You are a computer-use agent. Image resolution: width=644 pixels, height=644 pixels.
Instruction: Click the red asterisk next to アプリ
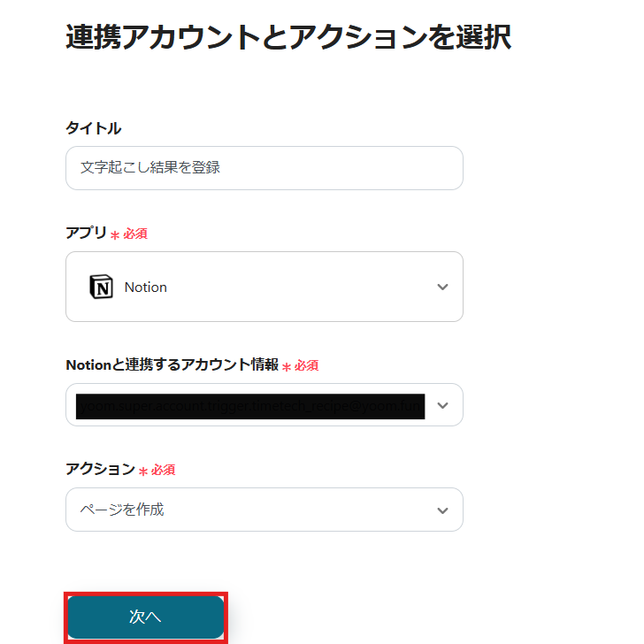[115, 235]
